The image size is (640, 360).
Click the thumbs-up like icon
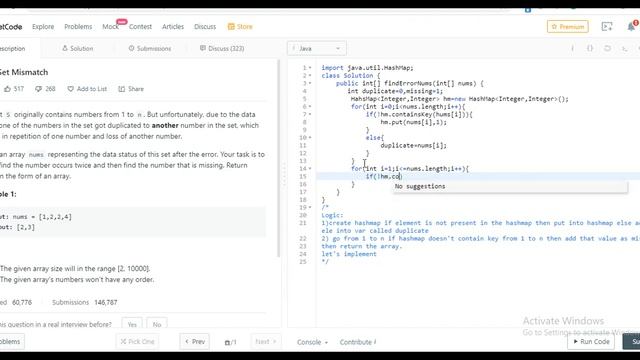(7, 89)
